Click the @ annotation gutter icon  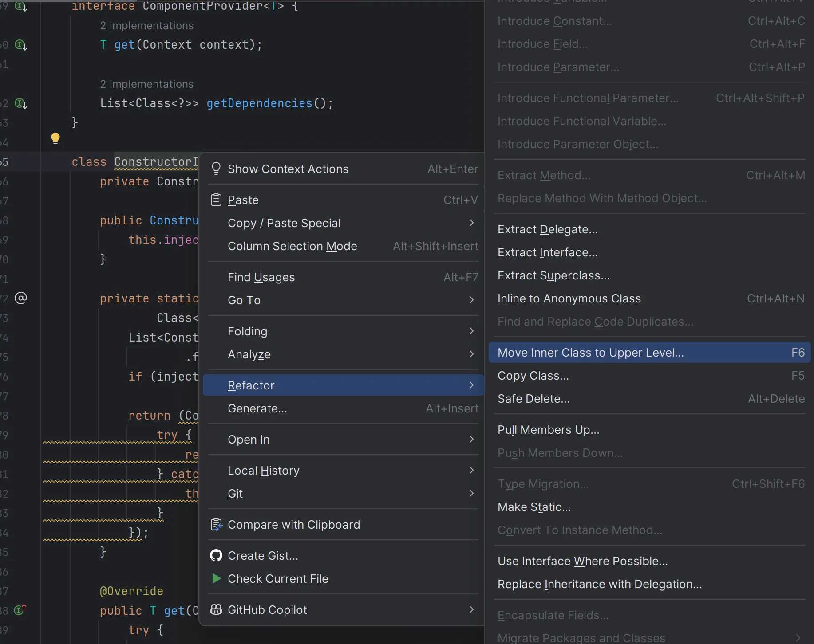coord(21,298)
